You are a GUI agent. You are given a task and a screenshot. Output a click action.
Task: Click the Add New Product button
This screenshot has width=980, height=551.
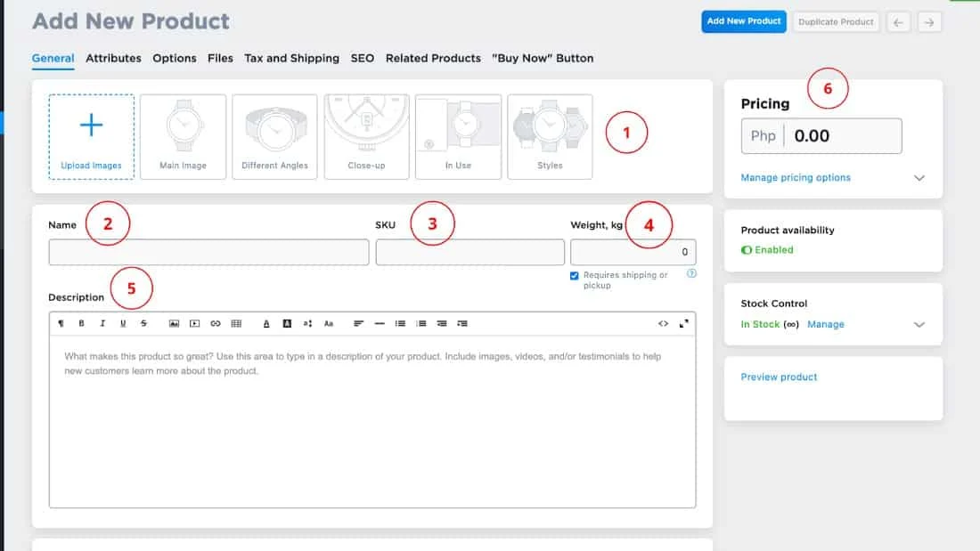click(x=744, y=21)
